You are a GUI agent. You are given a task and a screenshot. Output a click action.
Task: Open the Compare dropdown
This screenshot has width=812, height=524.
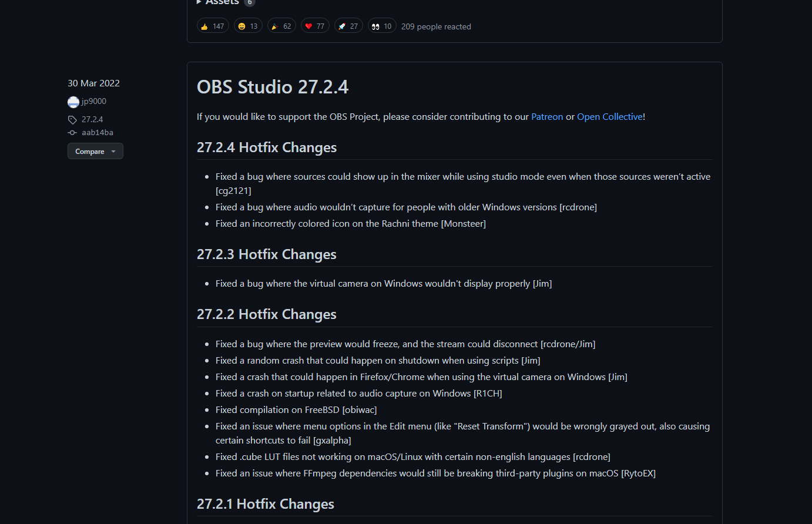tap(95, 151)
